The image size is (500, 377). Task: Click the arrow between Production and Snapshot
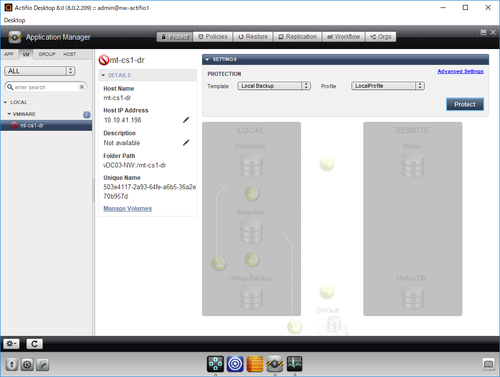[252, 193]
